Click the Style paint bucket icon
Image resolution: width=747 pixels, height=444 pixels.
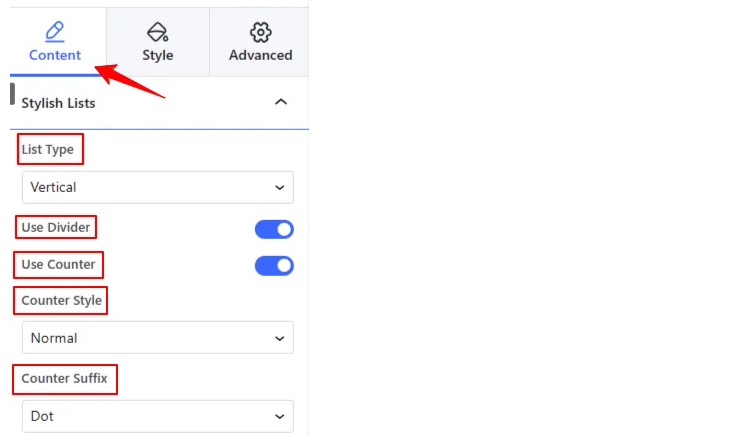tap(157, 32)
